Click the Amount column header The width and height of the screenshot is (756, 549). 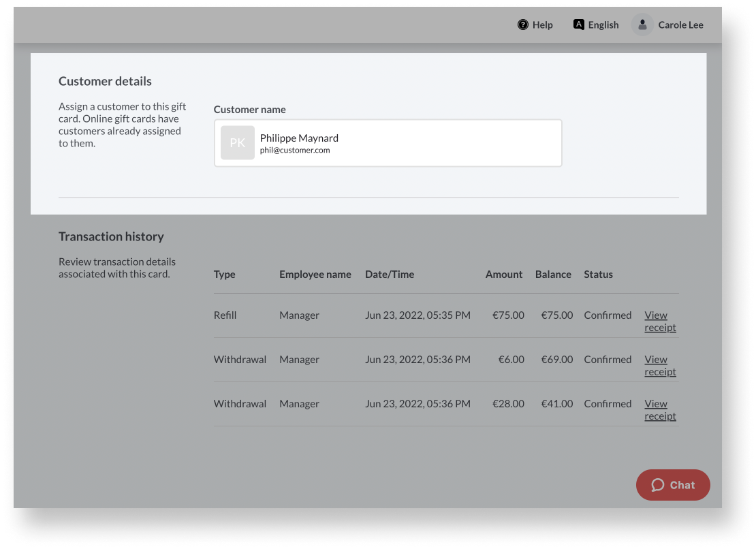[504, 274]
